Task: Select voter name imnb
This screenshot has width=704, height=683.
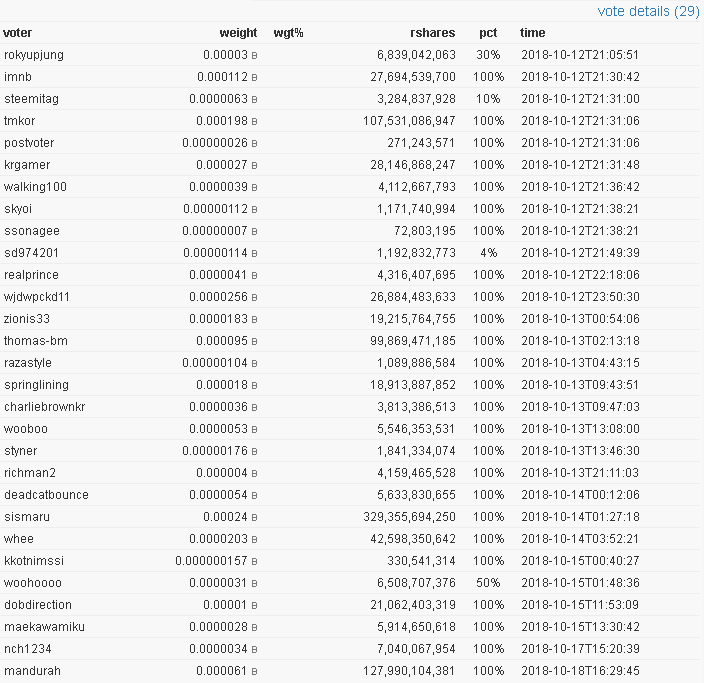Action: tap(18, 77)
